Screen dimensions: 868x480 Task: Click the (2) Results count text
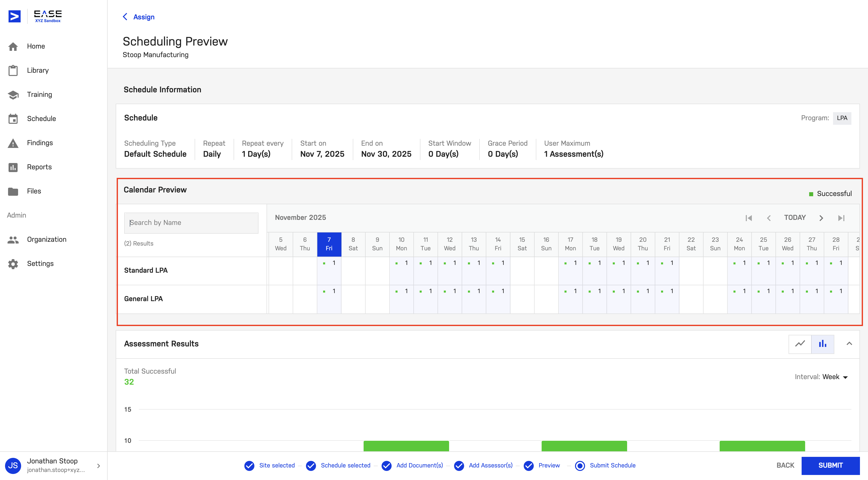click(139, 243)
